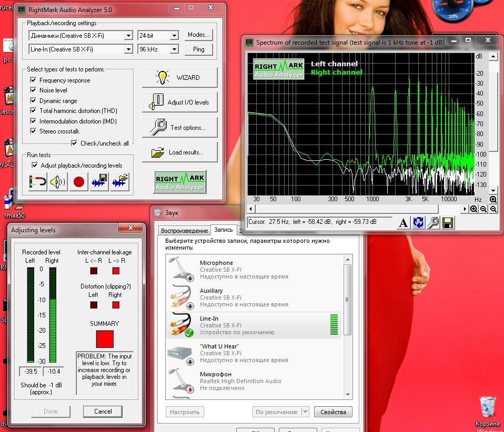Click the zoom-in magnifier beside the Hz label
Image resolution: width=504 pixels, height=432 pixels.
point(493,200)
